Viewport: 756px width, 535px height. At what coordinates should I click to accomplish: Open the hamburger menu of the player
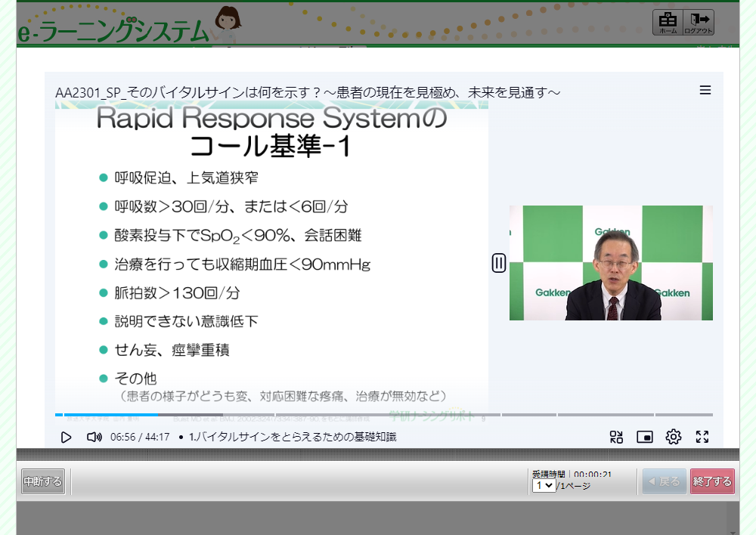tap(705, 91)
